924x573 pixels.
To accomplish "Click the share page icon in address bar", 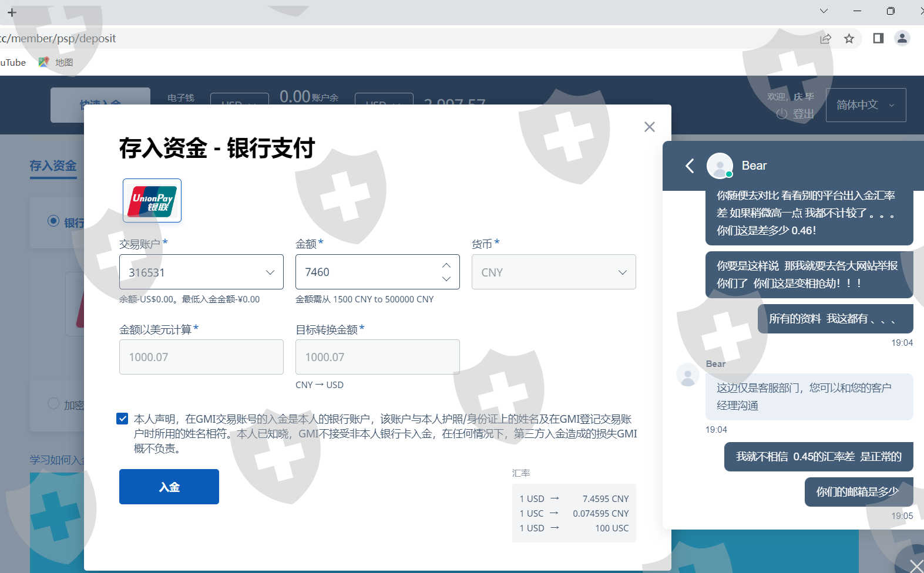I will point(825,39).
